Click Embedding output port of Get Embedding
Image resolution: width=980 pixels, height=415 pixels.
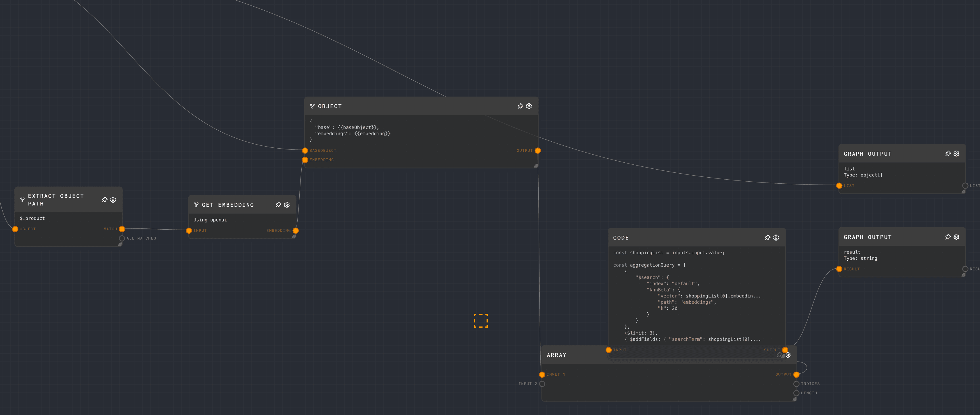[x=296, y=230]
